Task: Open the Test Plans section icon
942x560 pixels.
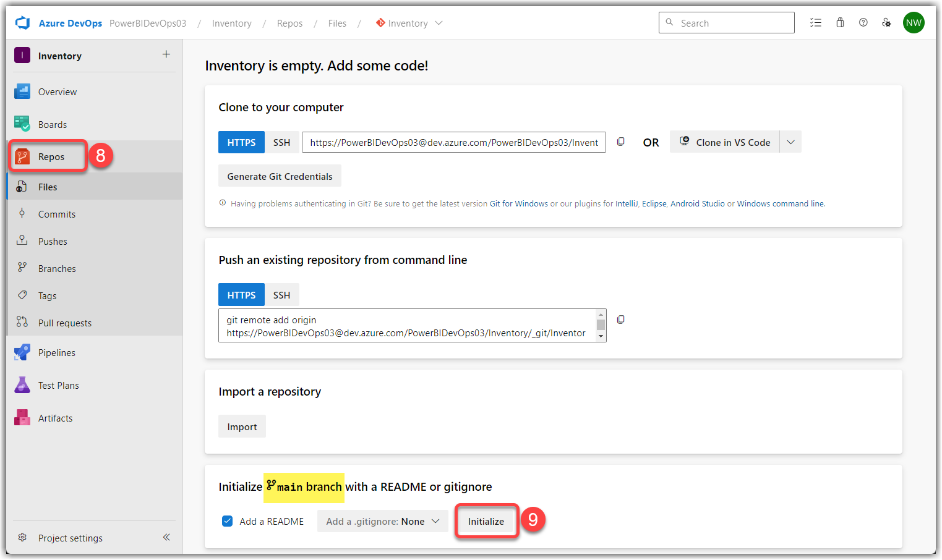Action: click(x=22, y=385)
